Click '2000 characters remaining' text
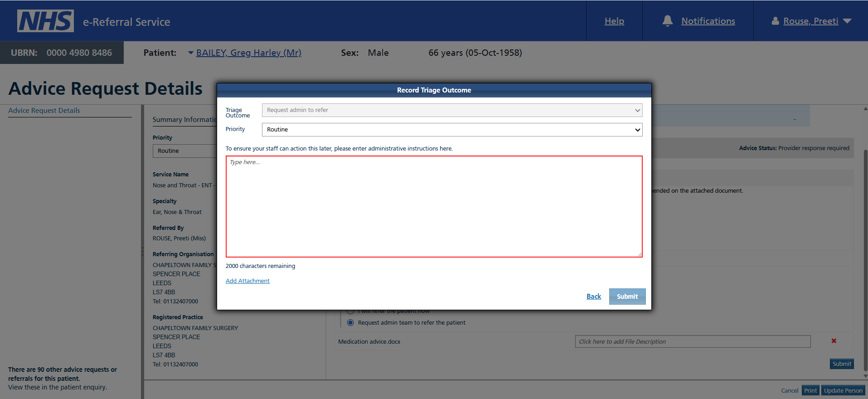The width and height of the screenshot is (868, 399). 260,266
